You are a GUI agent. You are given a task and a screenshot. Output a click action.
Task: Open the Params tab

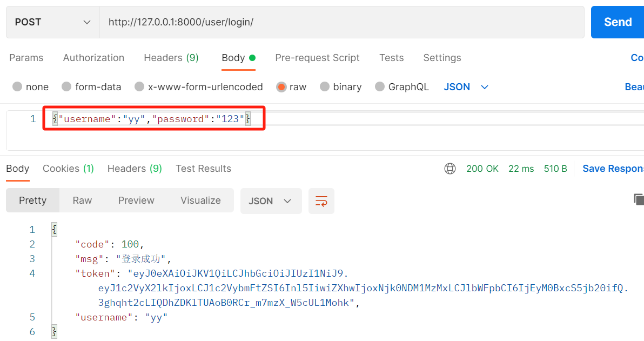[26, 58]
